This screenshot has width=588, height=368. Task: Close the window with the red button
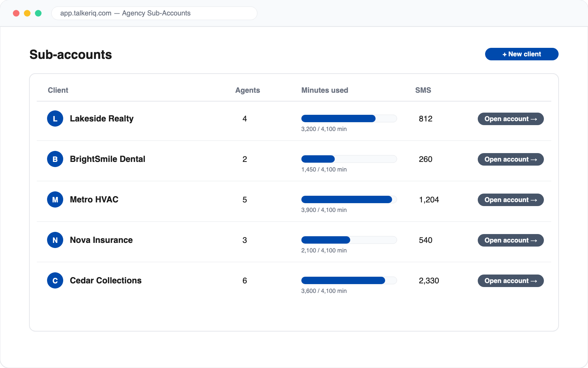pyautogui.click(x=16, y=13)
